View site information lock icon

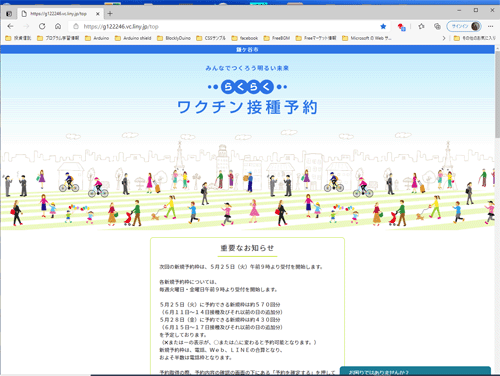tap(76, 26)
